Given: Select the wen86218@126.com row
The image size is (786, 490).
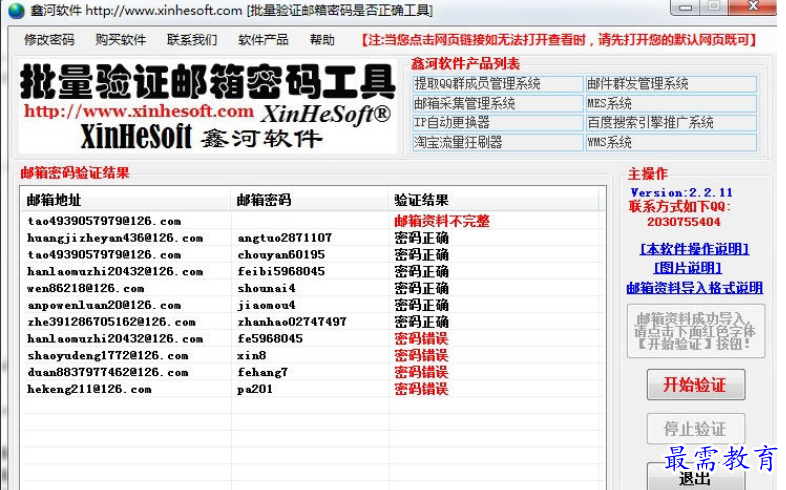Looking at the screenshot, I should click(313, 288).
